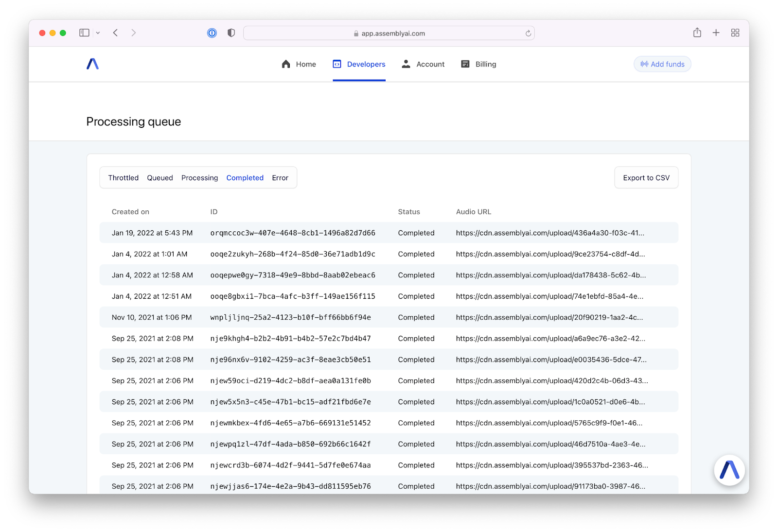Click ID nje96nx6v-9102-4259-ac3f-8eae3cb50e51
This screenshot has width=778, height=532.
291,360
